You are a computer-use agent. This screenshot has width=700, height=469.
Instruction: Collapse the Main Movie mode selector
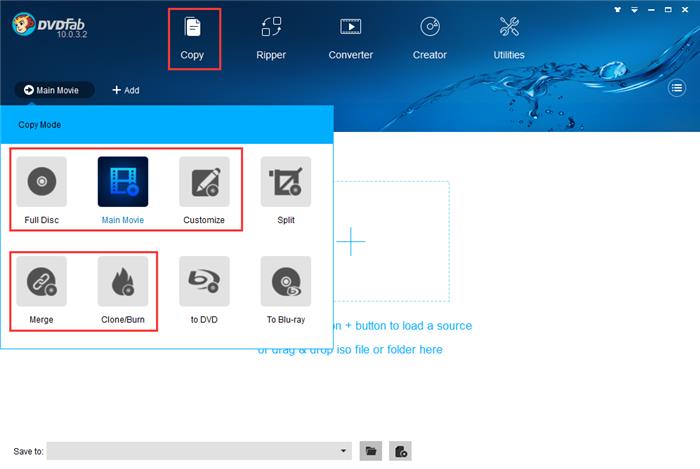click(54, 90)
